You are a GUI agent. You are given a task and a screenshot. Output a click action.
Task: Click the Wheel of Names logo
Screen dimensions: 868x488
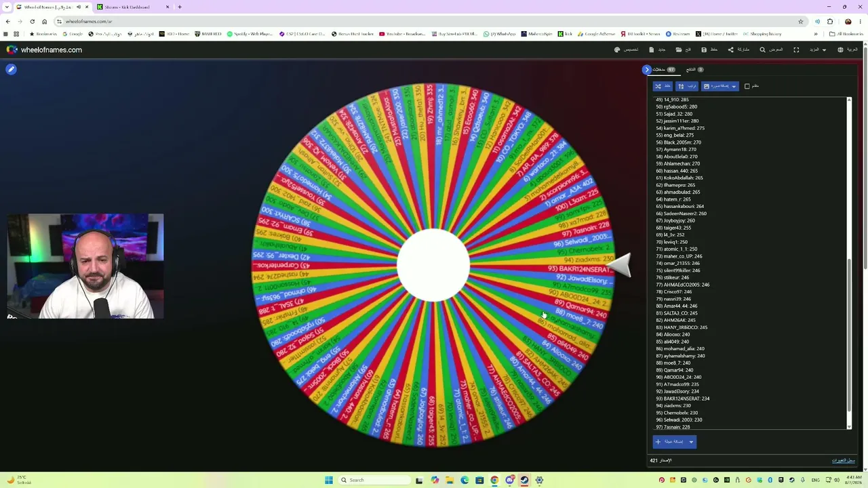[x=44, y=49]
